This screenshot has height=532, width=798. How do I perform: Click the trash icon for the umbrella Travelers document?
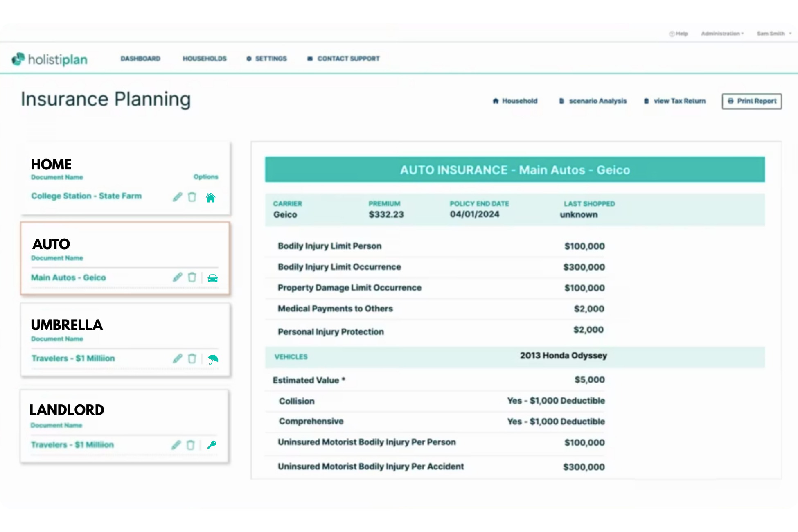tap(192, 358)
